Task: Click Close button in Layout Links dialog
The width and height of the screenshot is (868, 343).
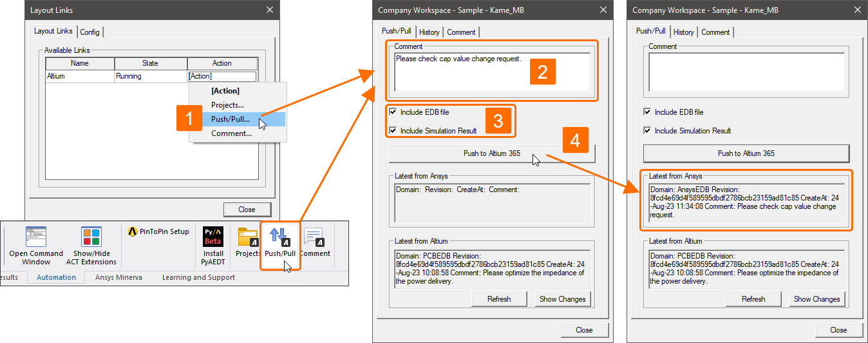Action: pos(247,210)
